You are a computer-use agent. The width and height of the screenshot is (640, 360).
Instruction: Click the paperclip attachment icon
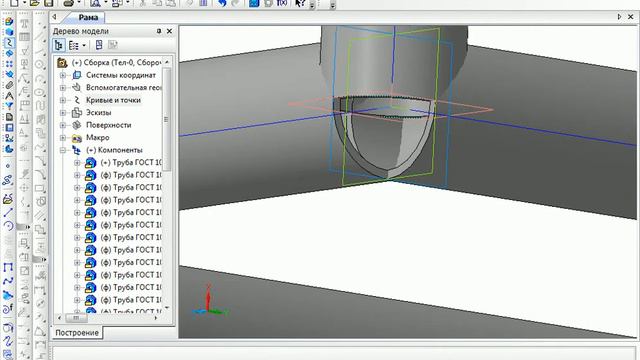pyautogui.click(x=9, y=85)
